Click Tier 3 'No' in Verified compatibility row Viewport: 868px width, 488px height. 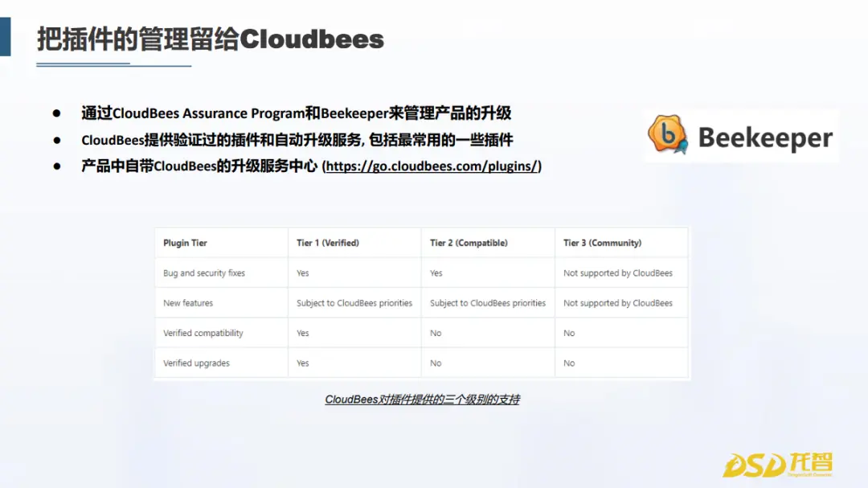[569, 333]
